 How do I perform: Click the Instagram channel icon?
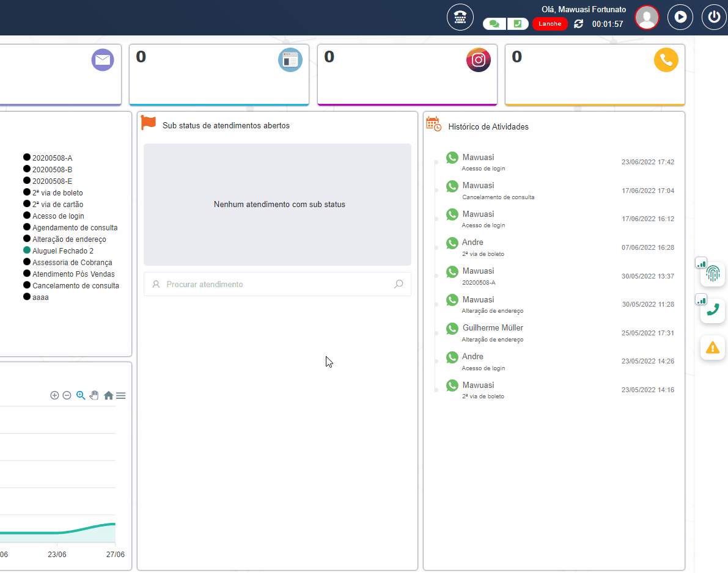click(x=479, y=60)
